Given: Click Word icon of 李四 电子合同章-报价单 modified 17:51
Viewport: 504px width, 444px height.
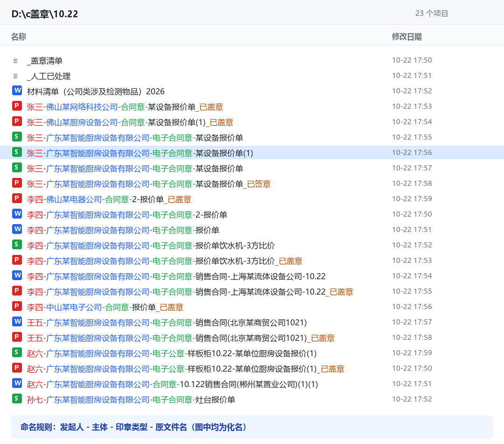Looking at the screenshot, I should (17, 230).
